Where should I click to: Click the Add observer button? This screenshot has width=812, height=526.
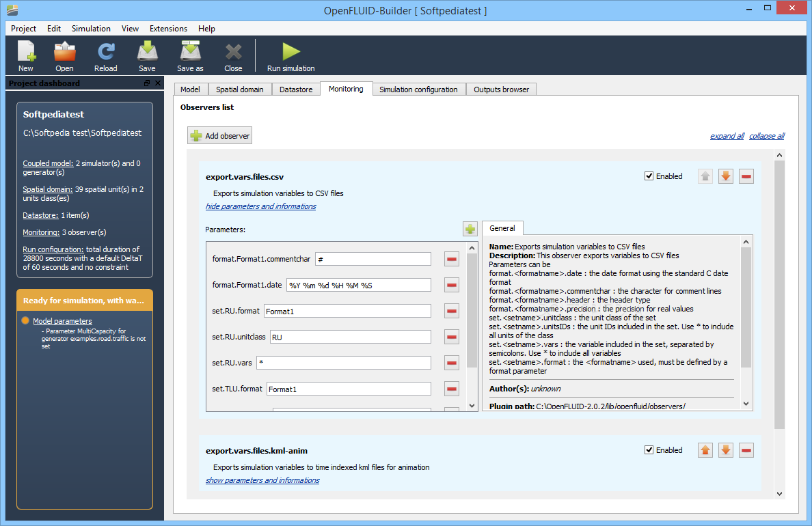click(x=219, y=136)
